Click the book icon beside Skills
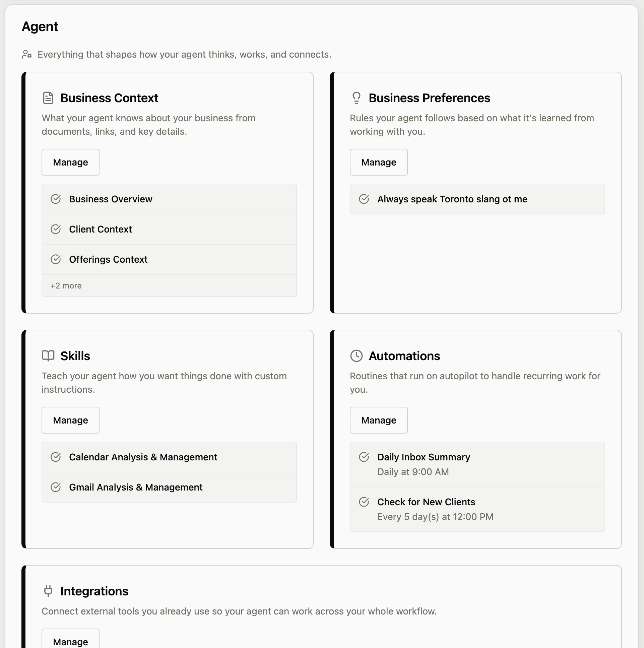This screenshot has height=648, width=644. [x=48, y=355]
